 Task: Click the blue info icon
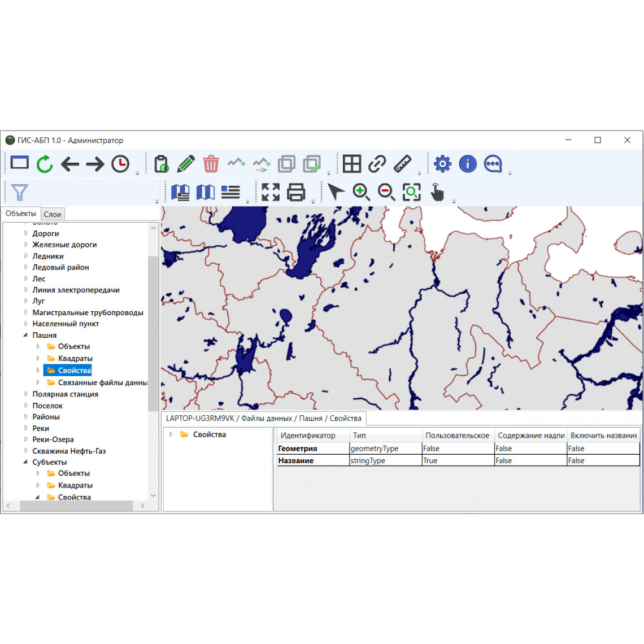pyautogui.click(x=468, y=164)
